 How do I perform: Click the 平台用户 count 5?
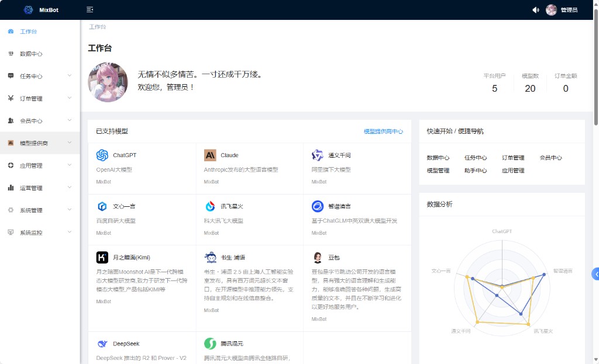point(495,89)
